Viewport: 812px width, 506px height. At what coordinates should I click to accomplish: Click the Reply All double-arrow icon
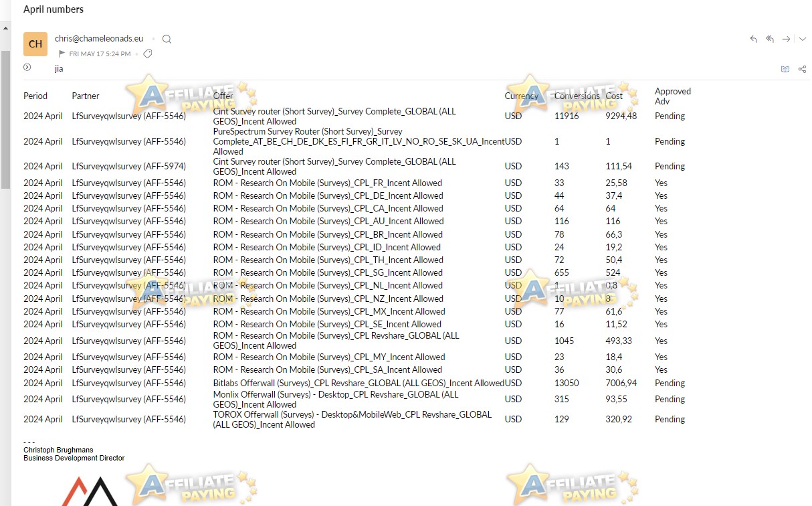pos(770,39)
